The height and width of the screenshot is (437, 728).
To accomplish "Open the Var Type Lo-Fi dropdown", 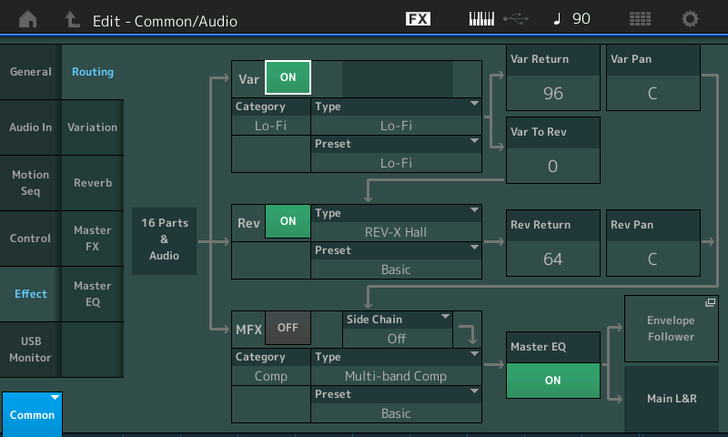I will [396, 116].
